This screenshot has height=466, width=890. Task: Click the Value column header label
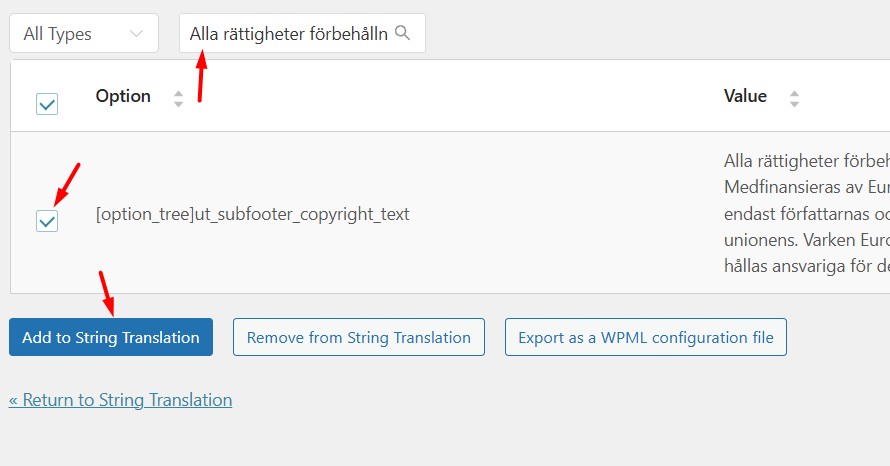(x=745, y=96)
